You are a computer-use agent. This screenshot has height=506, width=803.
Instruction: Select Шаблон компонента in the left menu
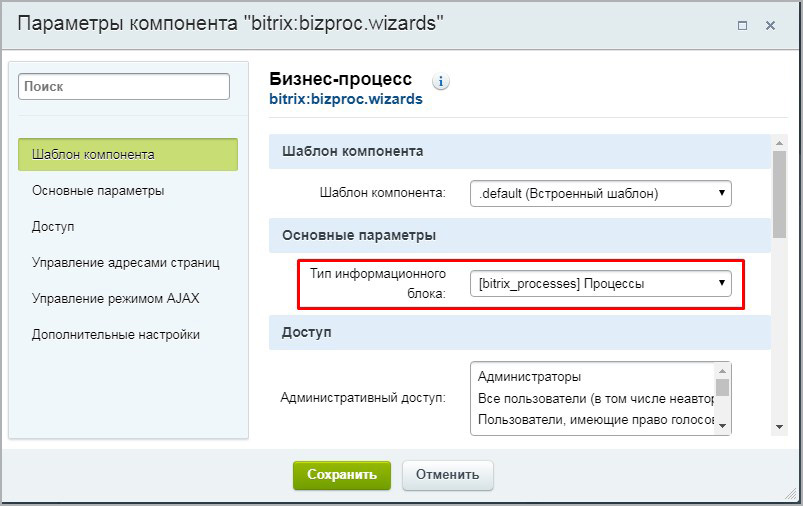coord(128,155)
